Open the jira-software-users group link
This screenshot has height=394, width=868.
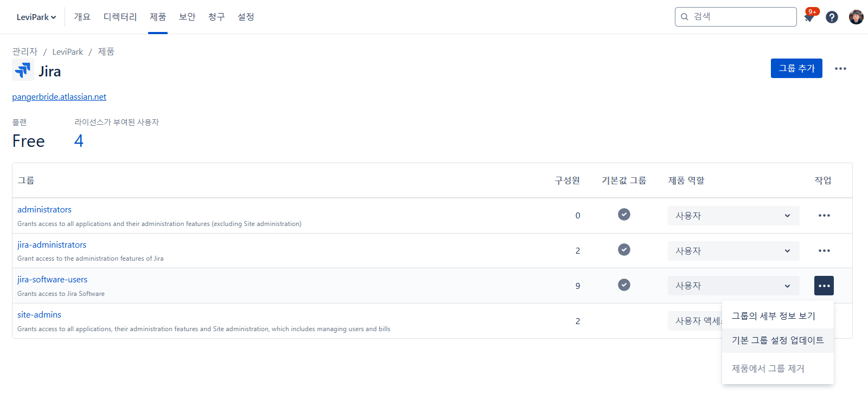(52, 280)
